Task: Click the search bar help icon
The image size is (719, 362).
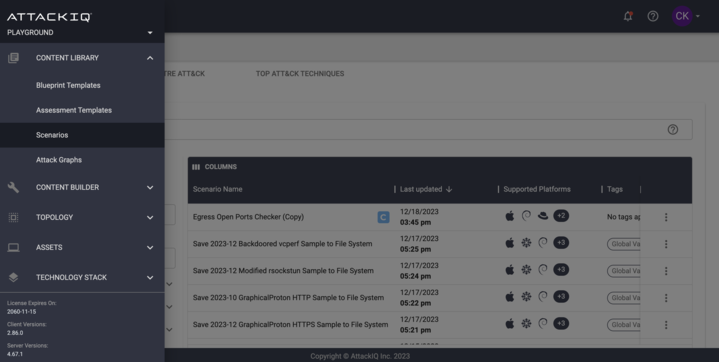Action: tap(673, 129)
